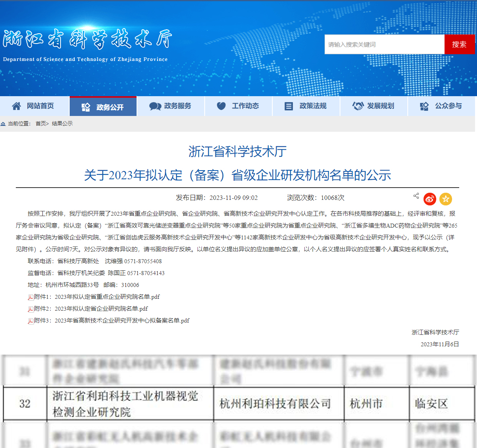Click the 结果公示 breadcrumb link
The height and width of the screenshot is (448, 477).
62,123
